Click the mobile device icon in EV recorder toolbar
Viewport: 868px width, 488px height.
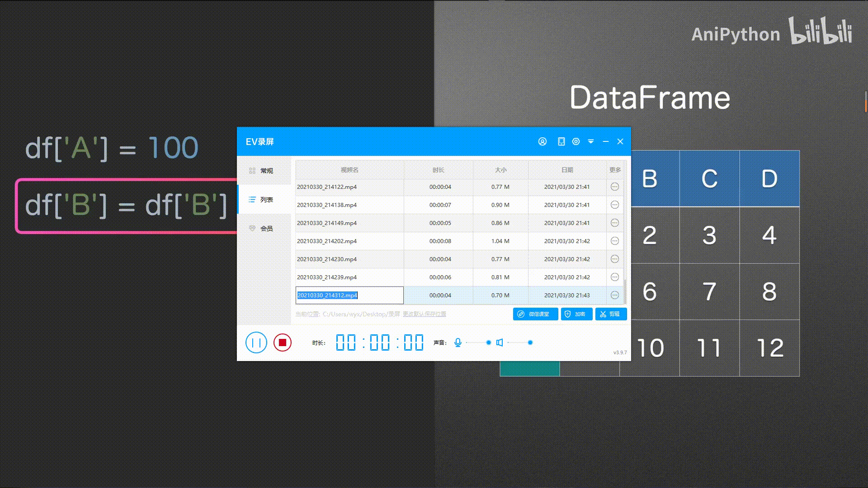point(561,141)
